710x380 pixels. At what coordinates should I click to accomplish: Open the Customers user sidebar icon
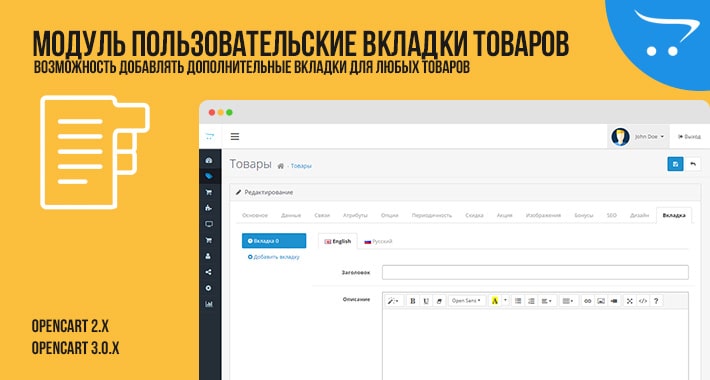pos(208,256)
